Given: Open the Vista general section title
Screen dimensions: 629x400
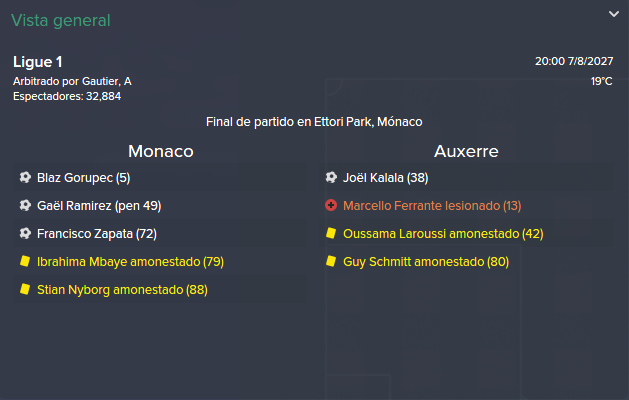Looking at the screenshot, I should 61,20.
